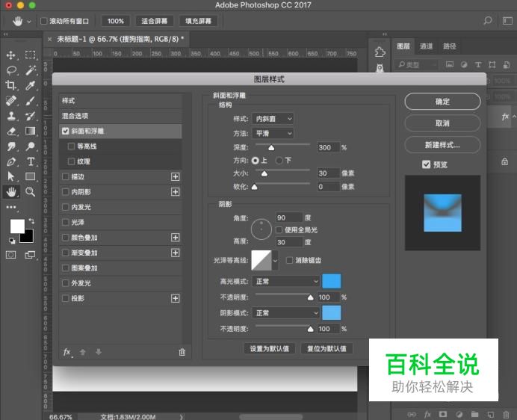Click 高光模式 blue color swatch
Image resolution: width=517 pixels, height=420 pixels.
[x=332, y=281]
